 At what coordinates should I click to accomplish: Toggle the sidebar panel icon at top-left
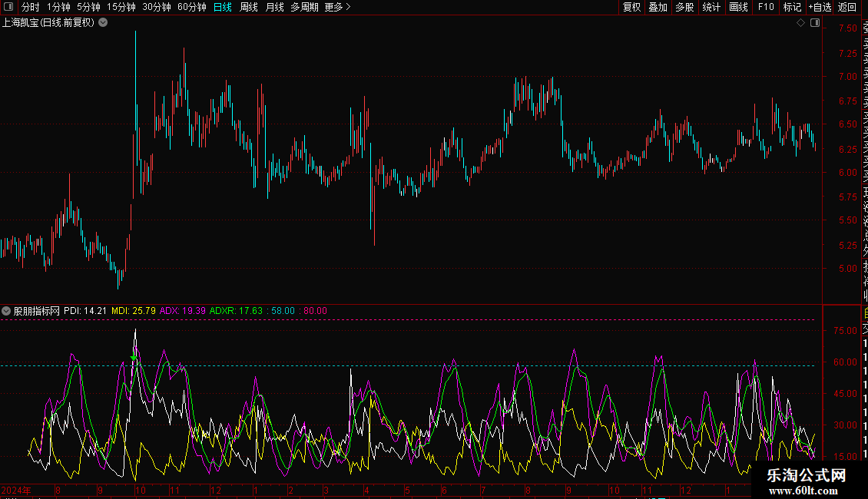[8, 7]
